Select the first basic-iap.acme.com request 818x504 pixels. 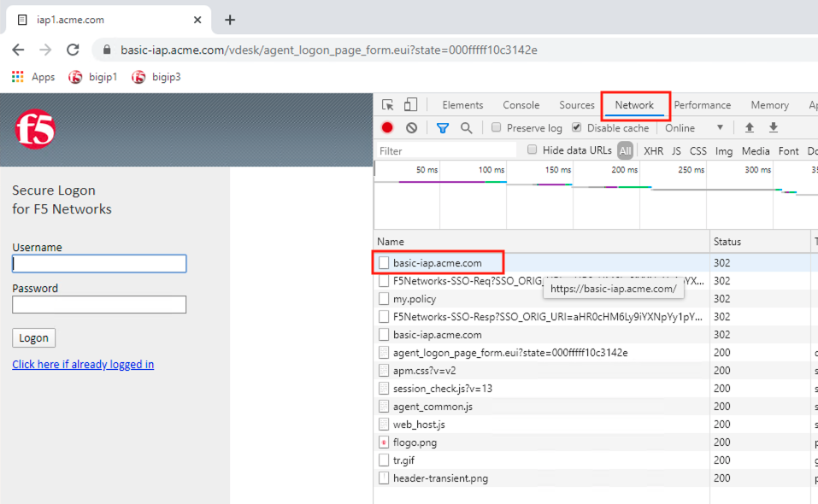438,263
